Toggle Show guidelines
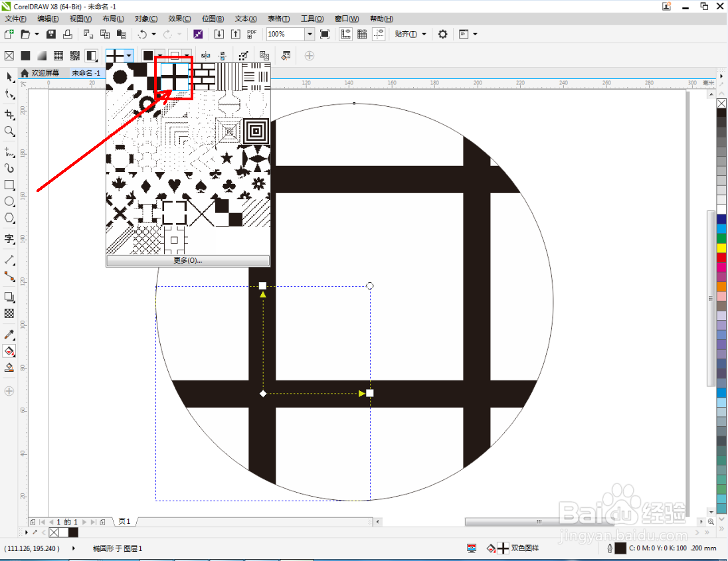728x561 pixels. coord(379,34)
